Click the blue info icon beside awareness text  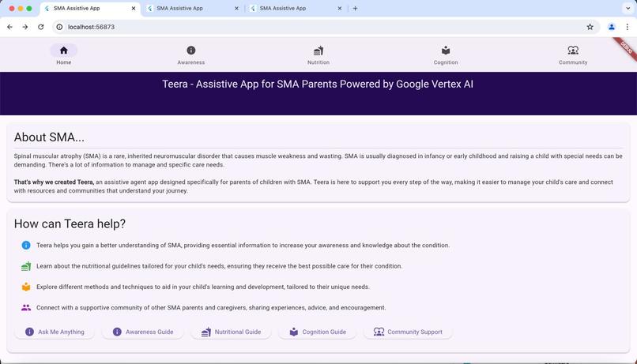click(x=26, y=245)
